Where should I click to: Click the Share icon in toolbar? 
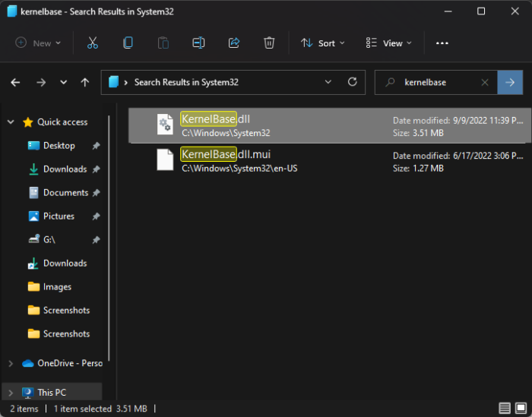(x=234, y=43)
